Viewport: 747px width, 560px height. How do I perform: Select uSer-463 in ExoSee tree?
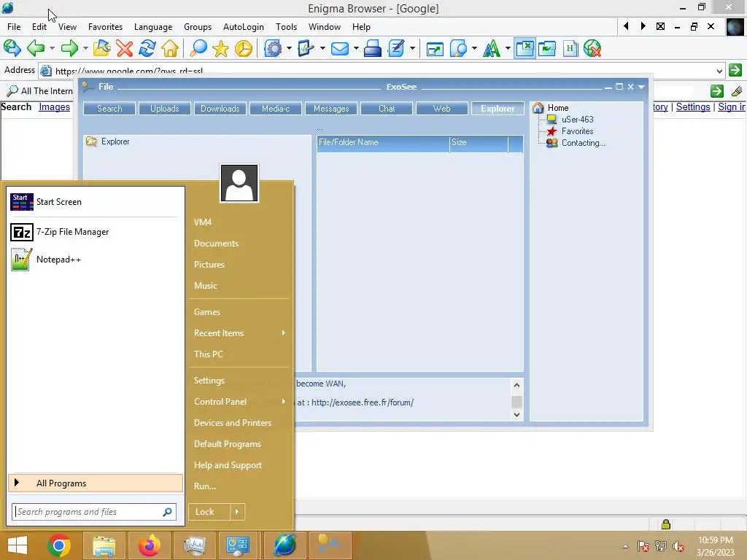(x=577, y=120)
